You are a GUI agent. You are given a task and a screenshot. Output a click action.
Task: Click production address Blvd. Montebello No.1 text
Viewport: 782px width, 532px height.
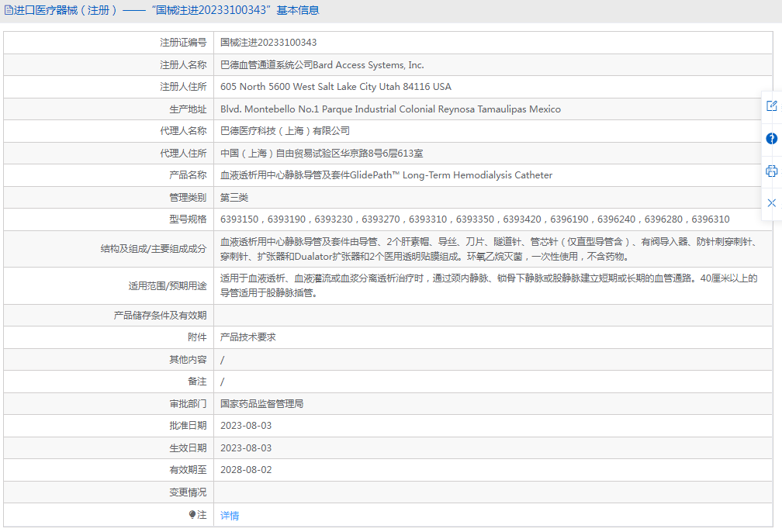pyautogui.click(x=390, y=109)
